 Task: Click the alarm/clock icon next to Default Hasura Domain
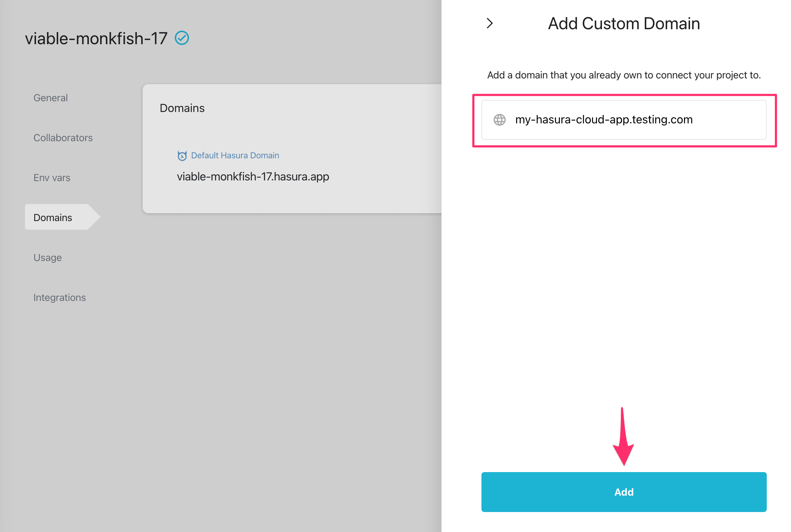[182, 155]
